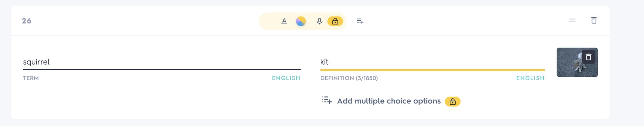The image size is (644, 126).
Task: Click the card number 26
Action: click(x=26, y=21)
